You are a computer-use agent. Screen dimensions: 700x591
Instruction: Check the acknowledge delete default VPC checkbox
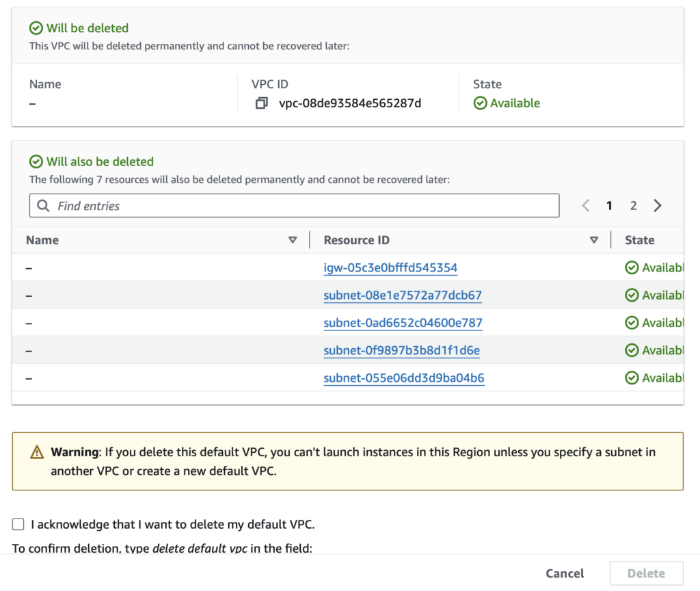click(18, 524)
